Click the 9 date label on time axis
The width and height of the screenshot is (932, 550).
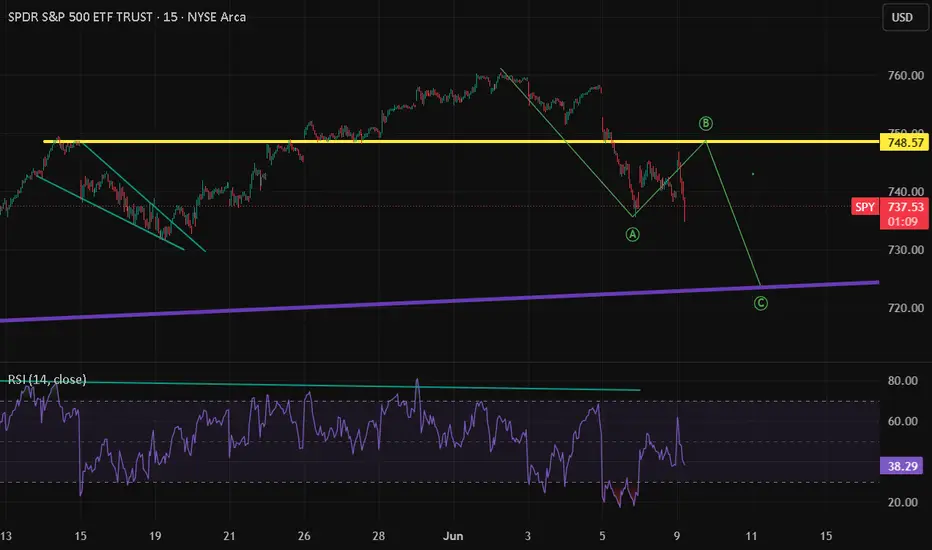(x=677, y=536)
